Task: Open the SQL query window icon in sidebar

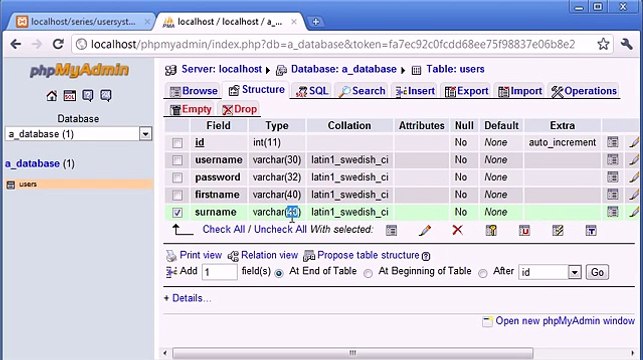Action: tap(70, 96)
